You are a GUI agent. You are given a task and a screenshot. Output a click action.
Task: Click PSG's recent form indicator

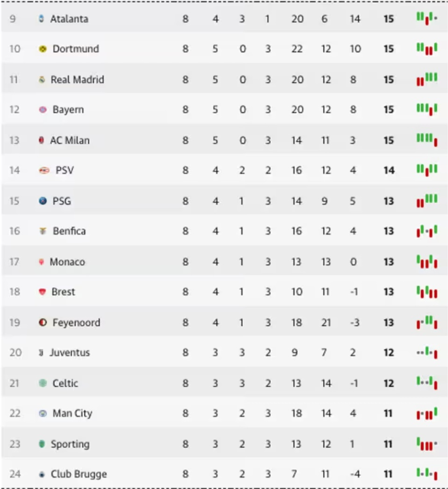tap(427, 201)
